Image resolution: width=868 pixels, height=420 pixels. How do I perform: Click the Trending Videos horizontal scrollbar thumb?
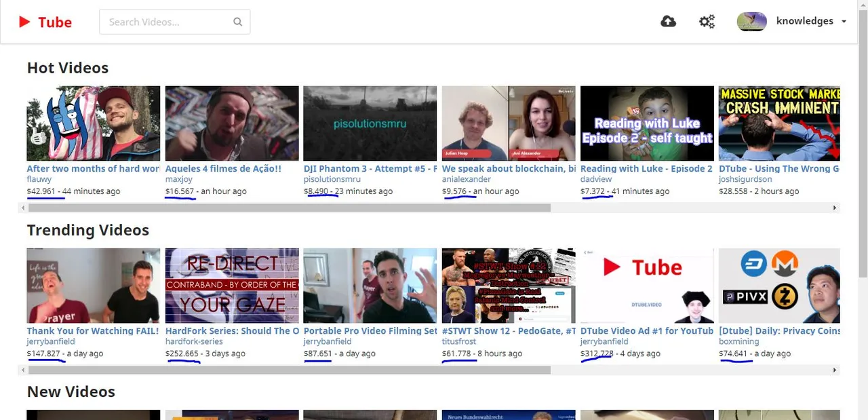coord(289,370)
